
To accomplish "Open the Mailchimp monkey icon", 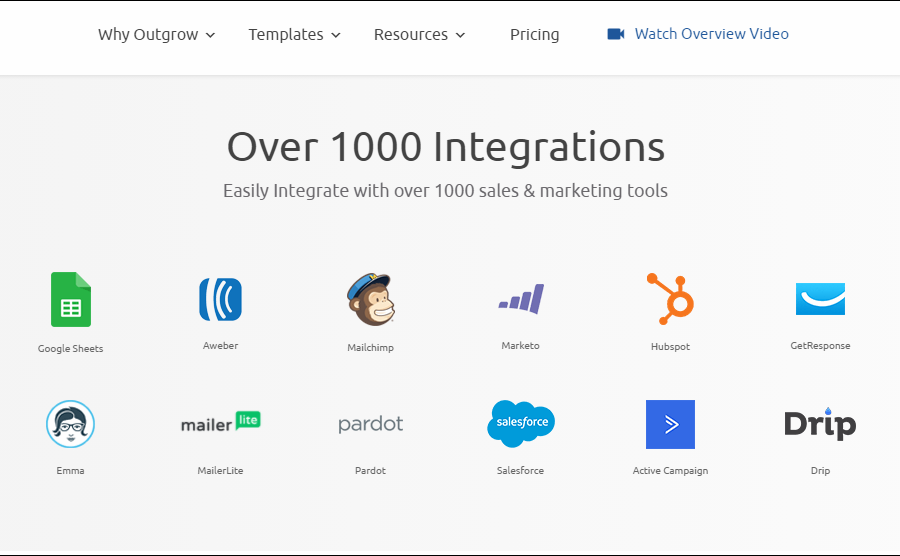I will pyautogui.click(x=370, y=299).
